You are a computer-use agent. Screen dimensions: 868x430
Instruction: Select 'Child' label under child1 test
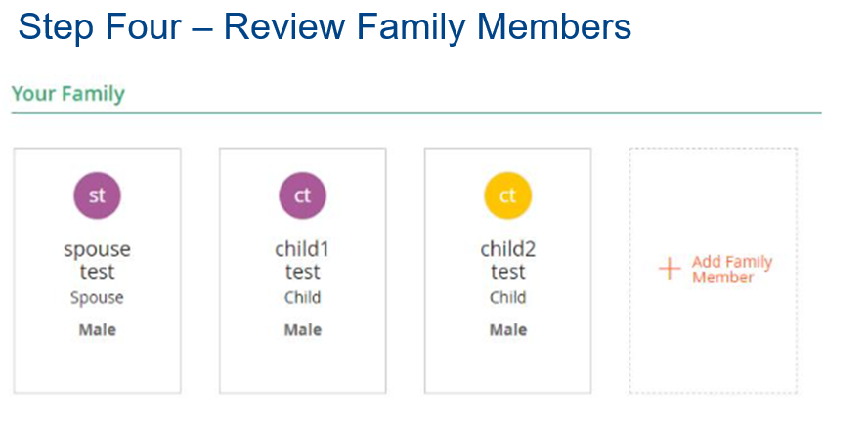302,297
